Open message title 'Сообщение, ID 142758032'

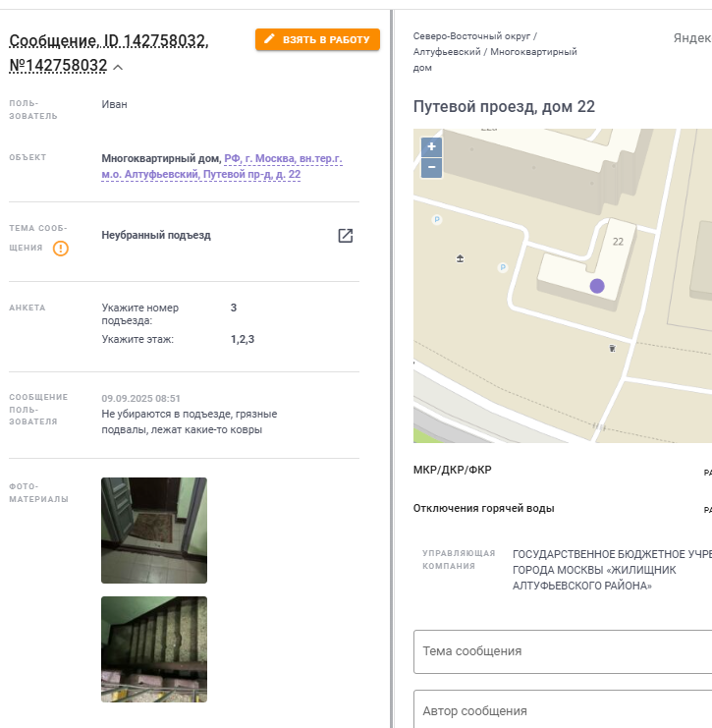click(109, 41)
